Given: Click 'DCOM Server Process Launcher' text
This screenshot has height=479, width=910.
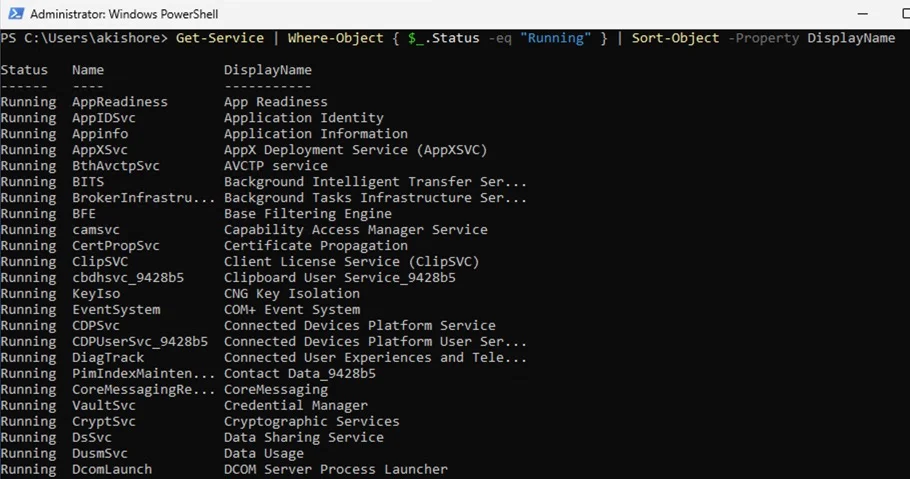Looking at the screenshot, I should tap(336, 469).
